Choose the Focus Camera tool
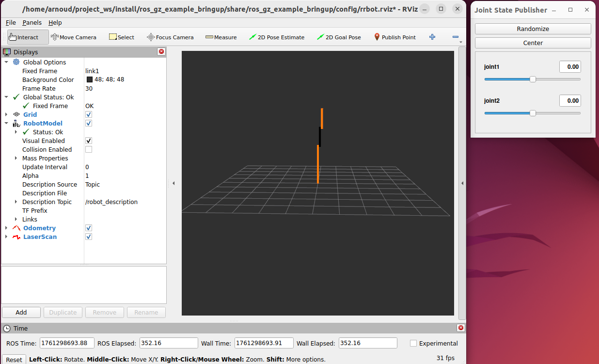Screen dimensions: 599x364 click(170, 37)
